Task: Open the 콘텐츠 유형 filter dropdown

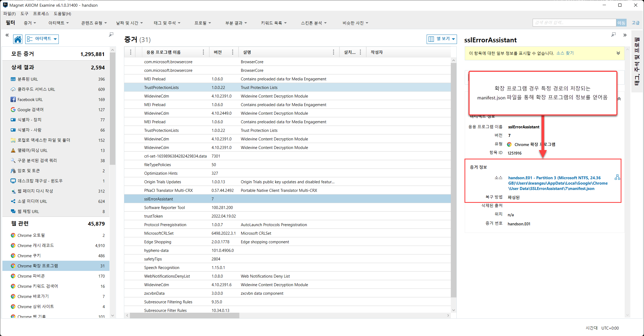Action: (94, 23)
